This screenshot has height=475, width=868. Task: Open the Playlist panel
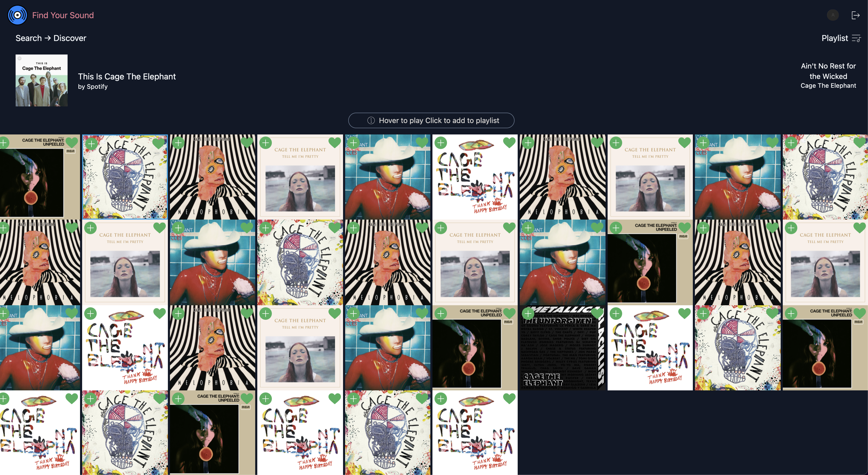835,38
